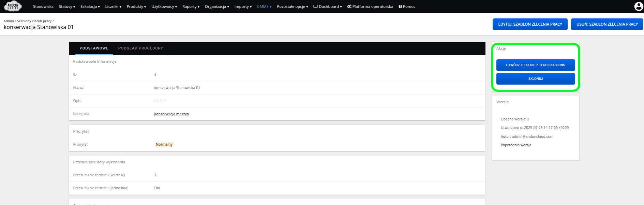Open the Stanowiska menu item
Screen dimensions: 644x205
point(43,6)
